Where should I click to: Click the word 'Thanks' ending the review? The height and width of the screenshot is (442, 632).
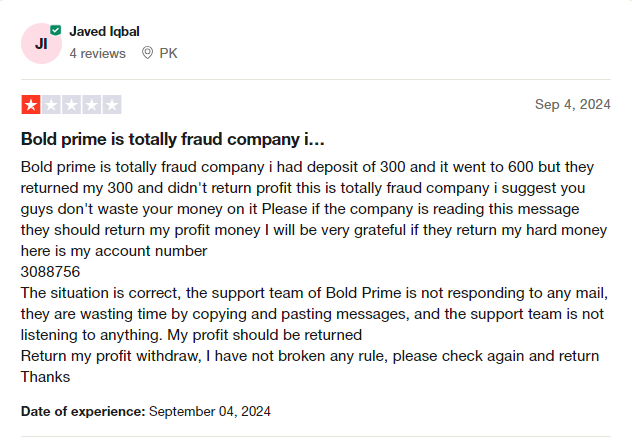(46, 377)
